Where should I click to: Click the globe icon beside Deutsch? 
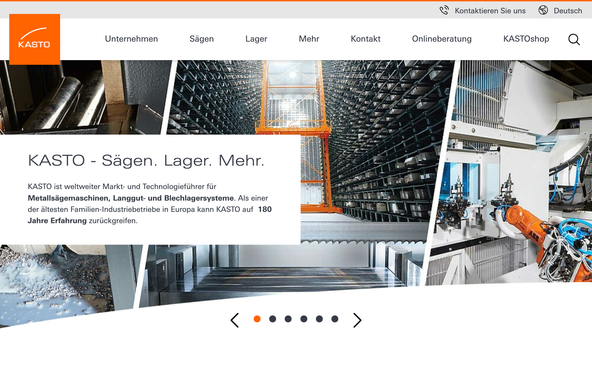(543, 11)
